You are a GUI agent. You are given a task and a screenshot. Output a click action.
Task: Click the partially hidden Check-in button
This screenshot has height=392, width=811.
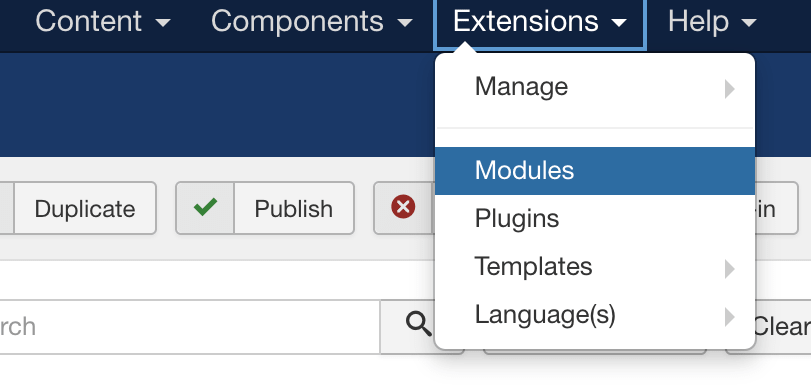(776, 208)
